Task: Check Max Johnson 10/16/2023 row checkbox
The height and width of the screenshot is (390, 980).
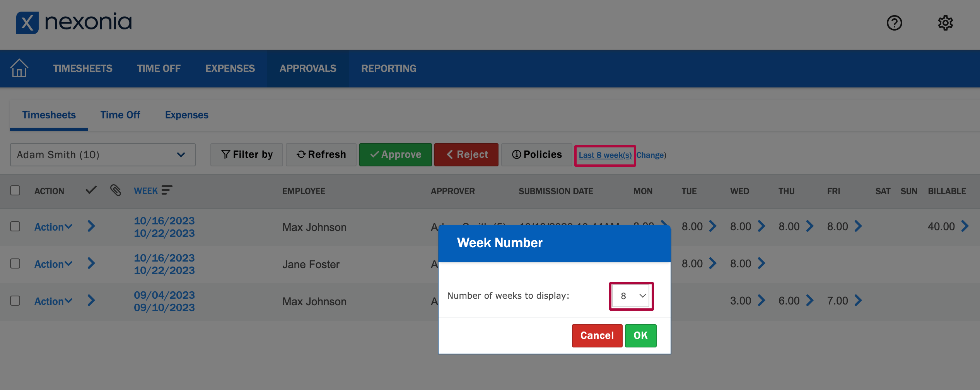Action: click(x=15, y=226)
